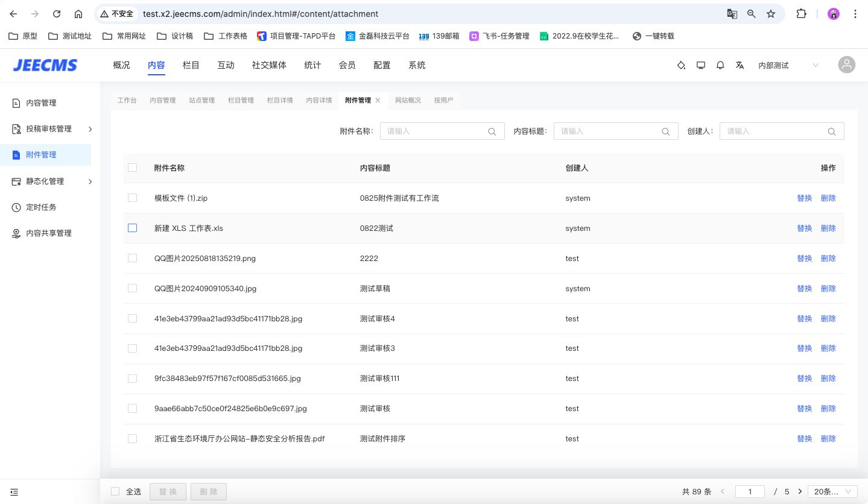
Task: Click the language translate icon in header
Action: (x=740, y=65)
